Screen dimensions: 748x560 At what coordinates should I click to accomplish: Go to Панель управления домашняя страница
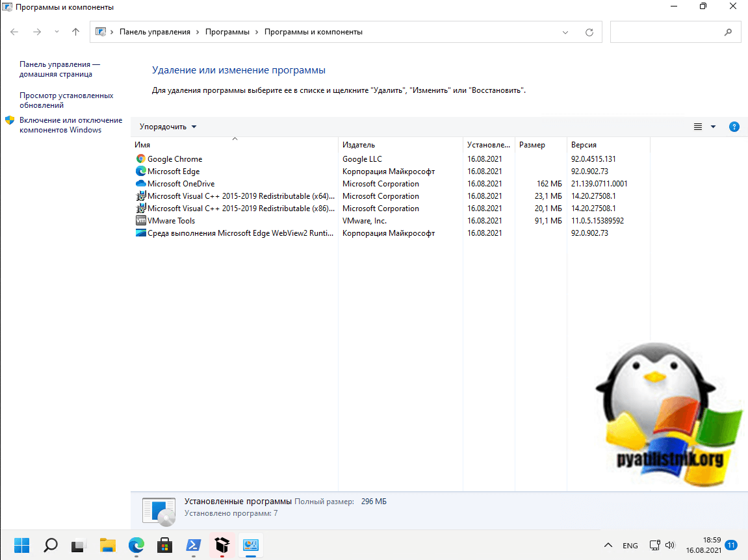pos(60,70)
